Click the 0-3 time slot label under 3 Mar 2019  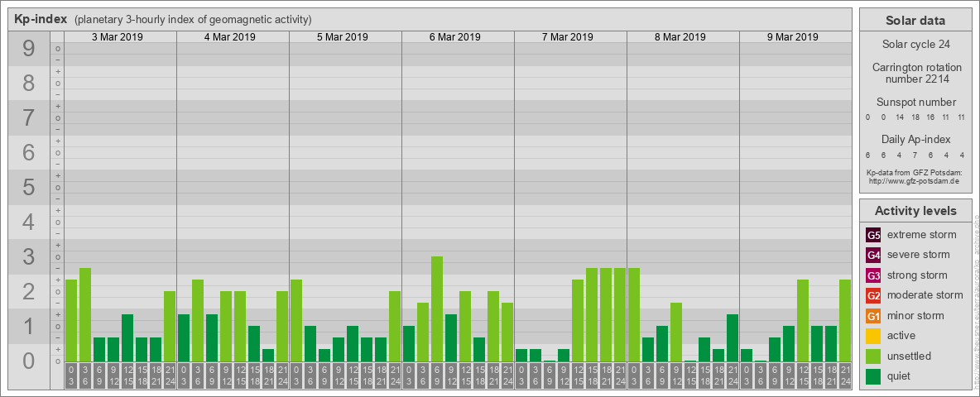tap(71, 376)
